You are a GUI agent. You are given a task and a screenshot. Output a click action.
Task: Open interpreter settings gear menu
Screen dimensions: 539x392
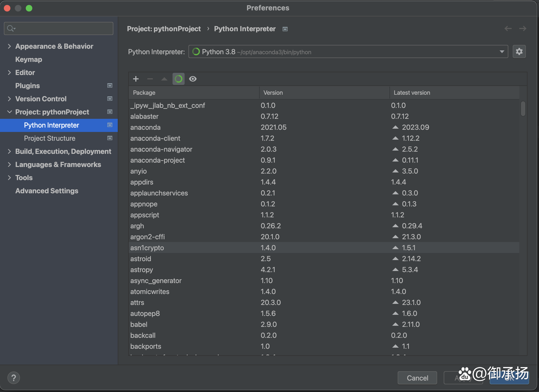coord(519,51)
